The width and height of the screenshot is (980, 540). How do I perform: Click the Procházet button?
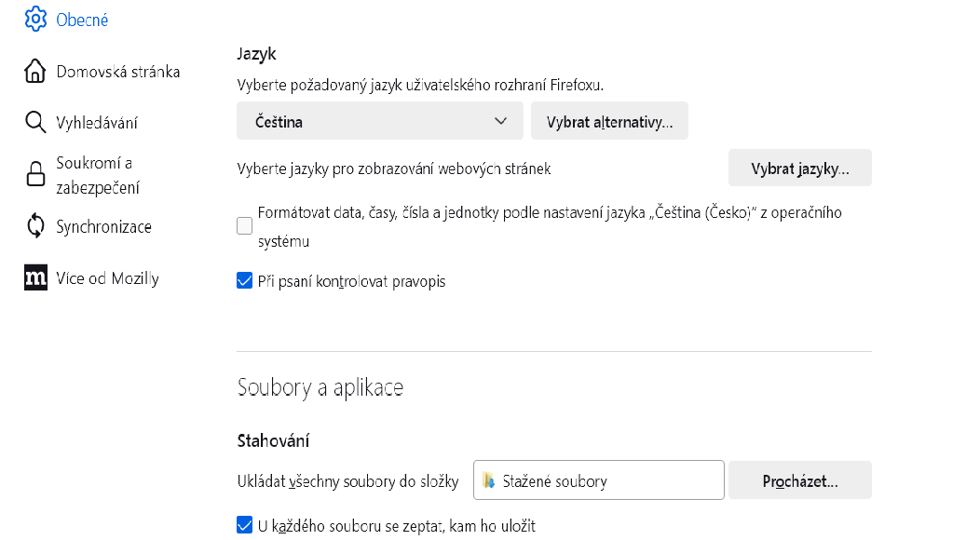[799, 480]
